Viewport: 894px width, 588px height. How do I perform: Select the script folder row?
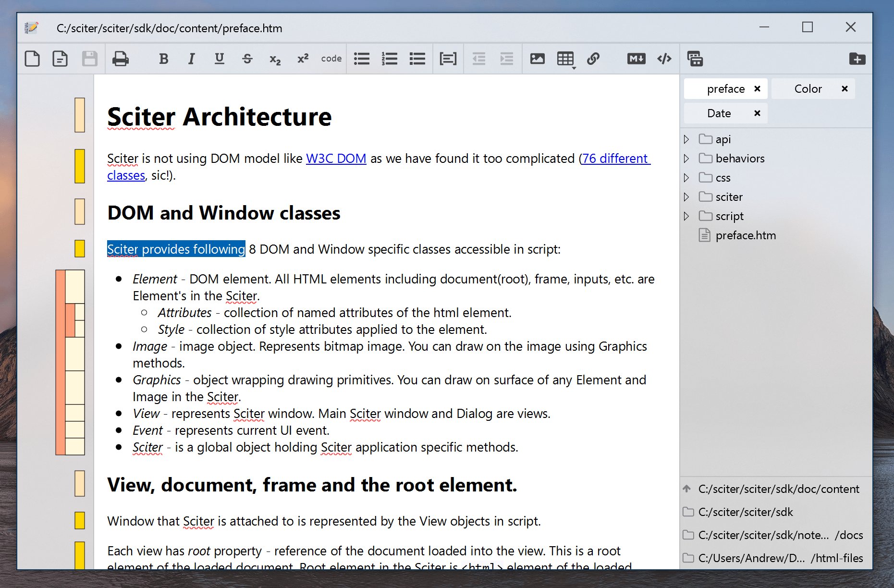pyautogui.click(x=776, y=216)
